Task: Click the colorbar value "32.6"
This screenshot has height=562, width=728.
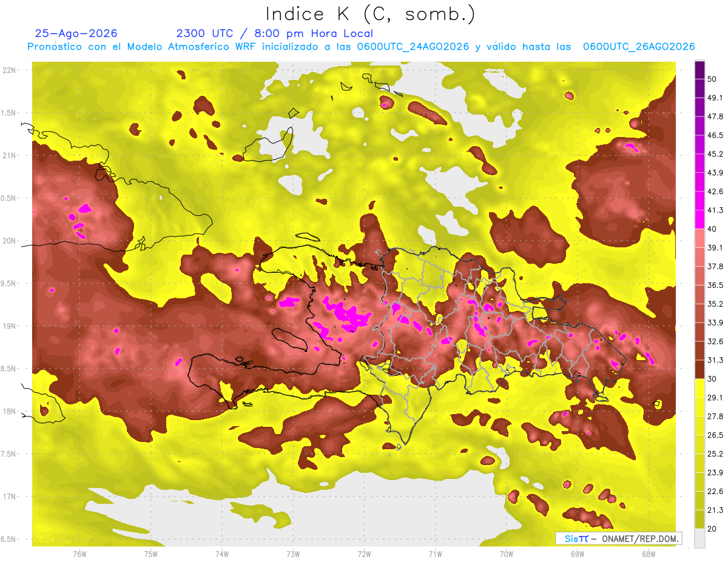Action: (x=715, y=342)
